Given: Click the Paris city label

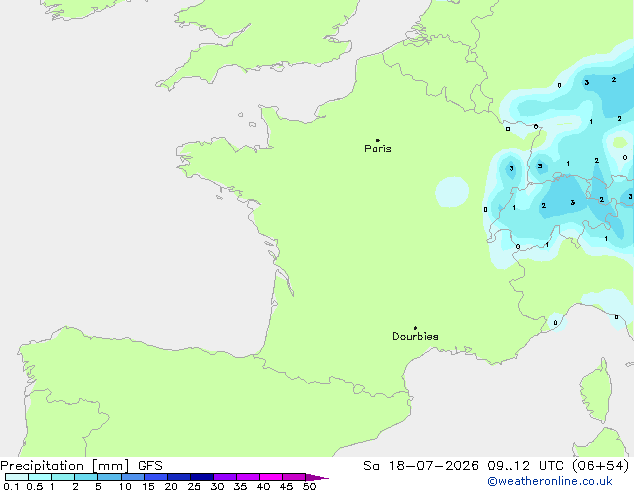Looking at the screenshot, I should click(x=378, y=149).
